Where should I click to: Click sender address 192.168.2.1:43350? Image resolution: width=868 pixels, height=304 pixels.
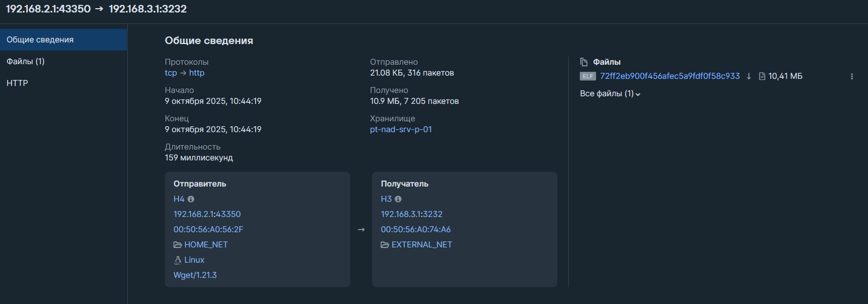[207, 214]
